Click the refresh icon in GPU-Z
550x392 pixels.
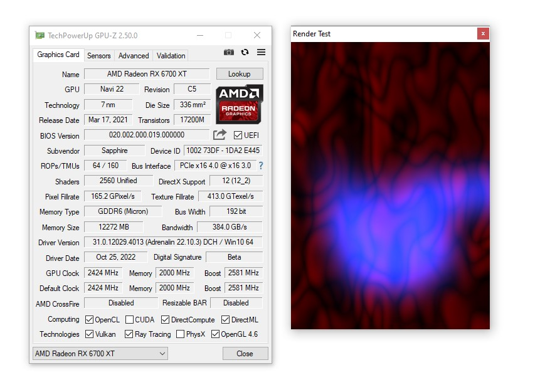point(245,52)
